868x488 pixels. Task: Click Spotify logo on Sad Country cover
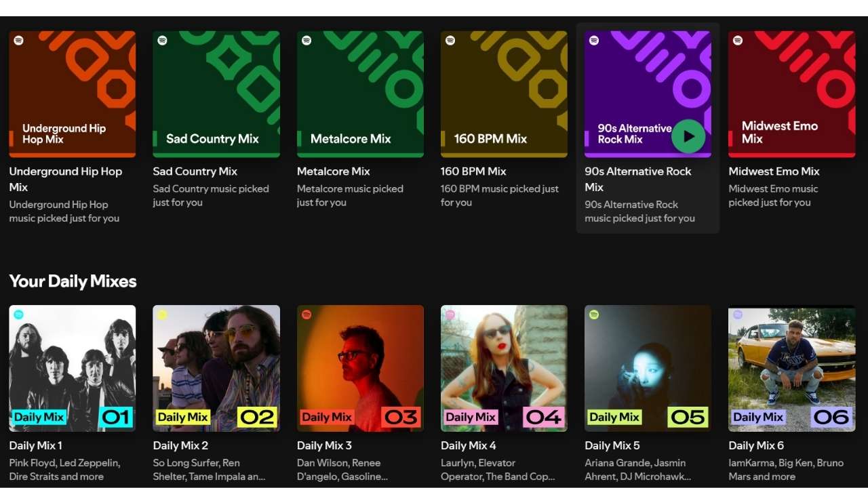tap(163, 41)
